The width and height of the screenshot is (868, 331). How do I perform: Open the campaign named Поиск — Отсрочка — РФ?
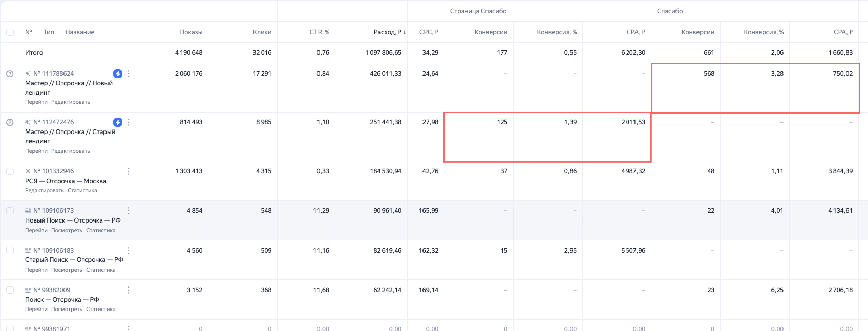click(62, 300)
